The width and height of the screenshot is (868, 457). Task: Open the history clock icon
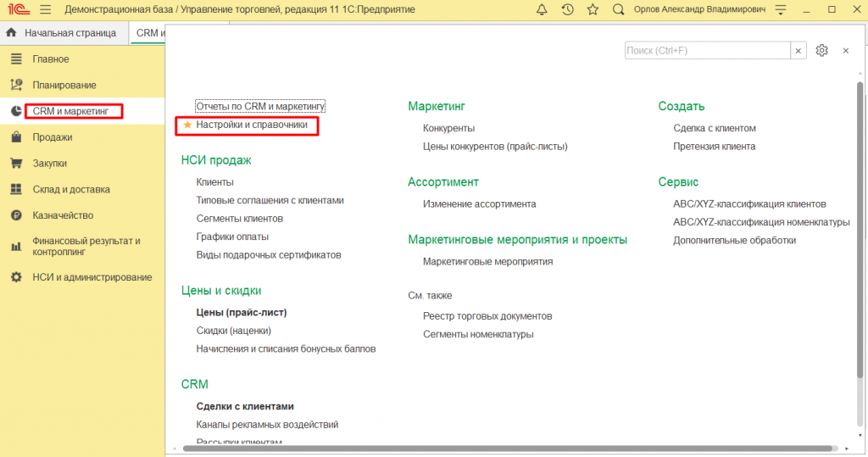pos(567,9)
